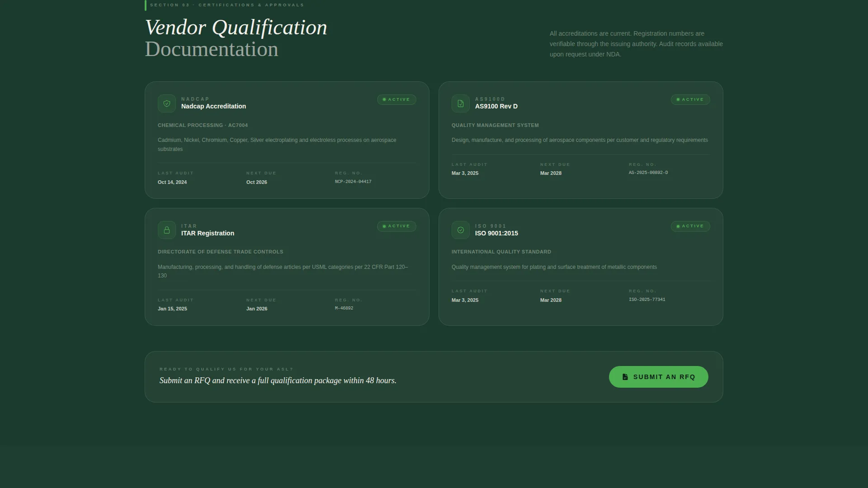Viewport: 868px width, 488px height.
Task: Open the ISO 9001:2015 card heading
Action: (x=496, y=233)
